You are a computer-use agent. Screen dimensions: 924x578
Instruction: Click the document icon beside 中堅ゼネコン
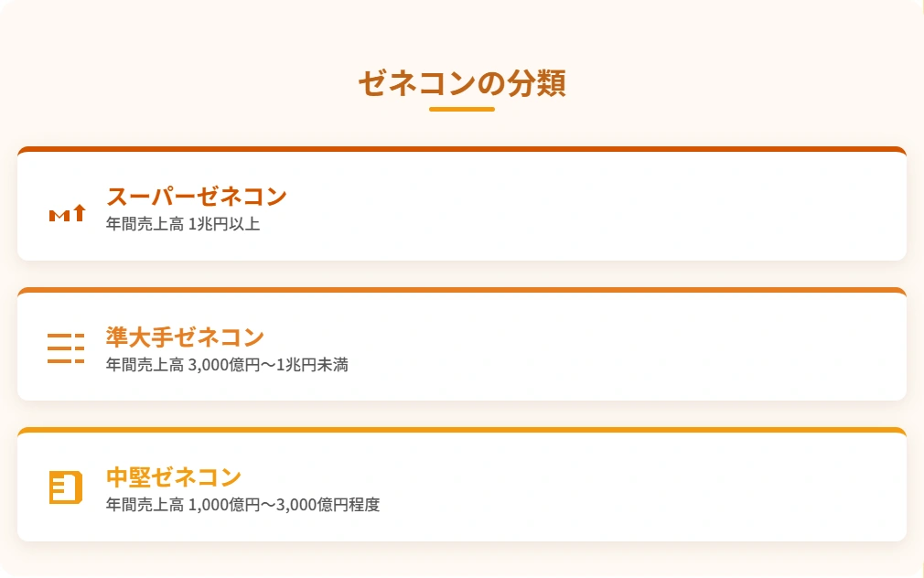pos(65,487)
